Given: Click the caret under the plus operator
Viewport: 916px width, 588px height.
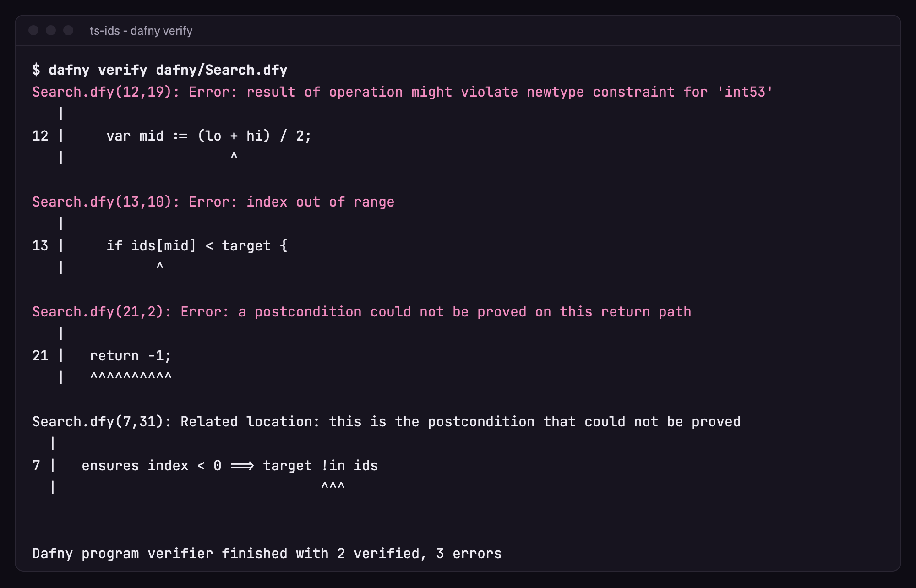Looking at the screenshot, I should 234,156.
